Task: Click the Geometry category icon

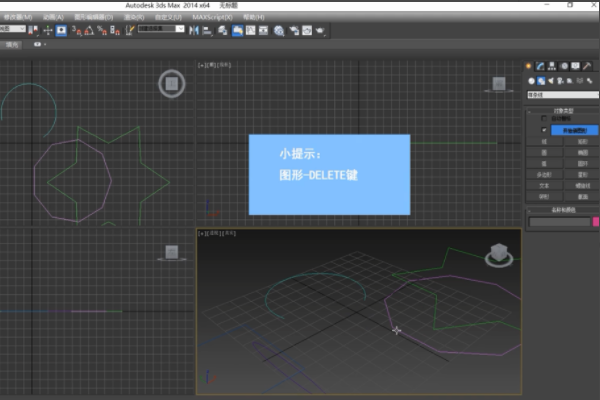Action: (x=531, y=81)
